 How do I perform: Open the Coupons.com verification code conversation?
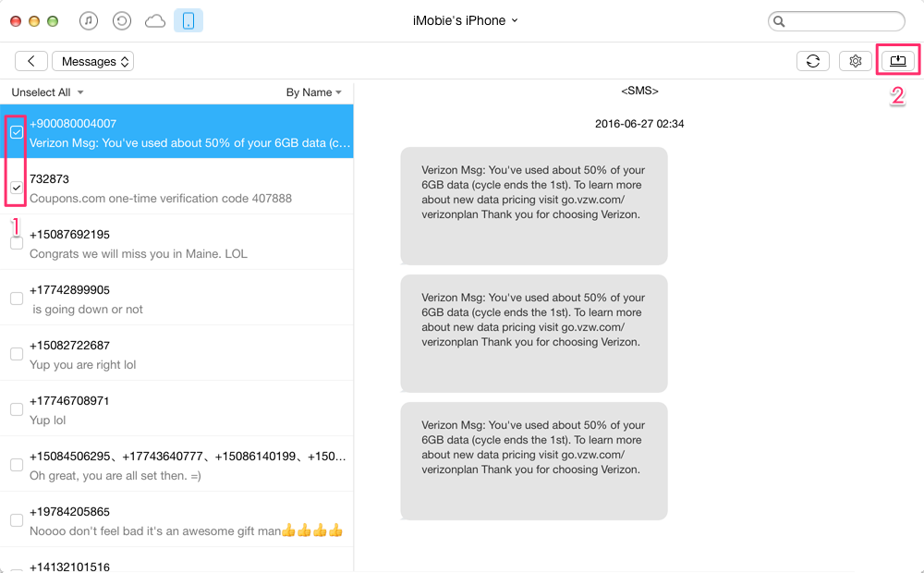176,187
